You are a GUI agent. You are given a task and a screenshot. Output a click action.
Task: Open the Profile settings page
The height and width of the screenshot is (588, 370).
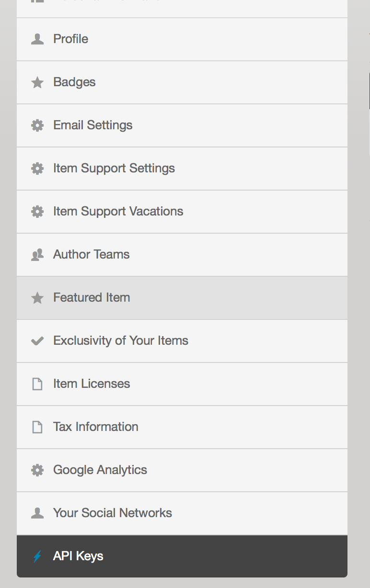[x=70, y=39]
